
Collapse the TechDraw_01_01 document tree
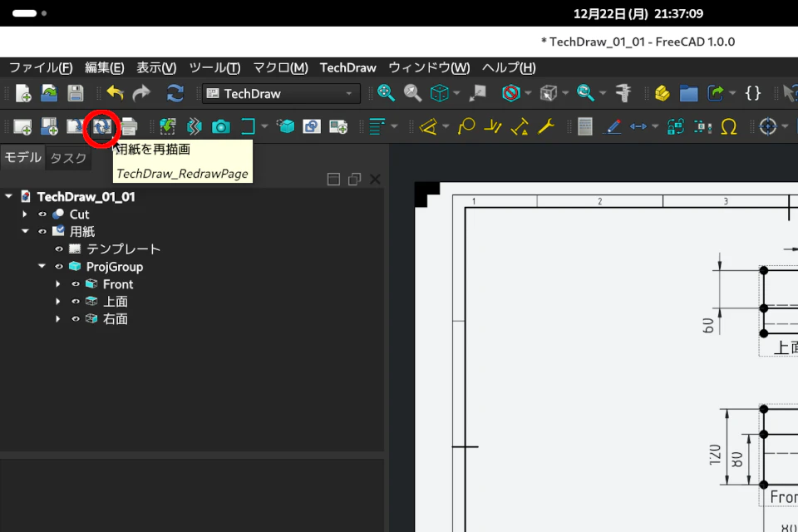[8, 196]
